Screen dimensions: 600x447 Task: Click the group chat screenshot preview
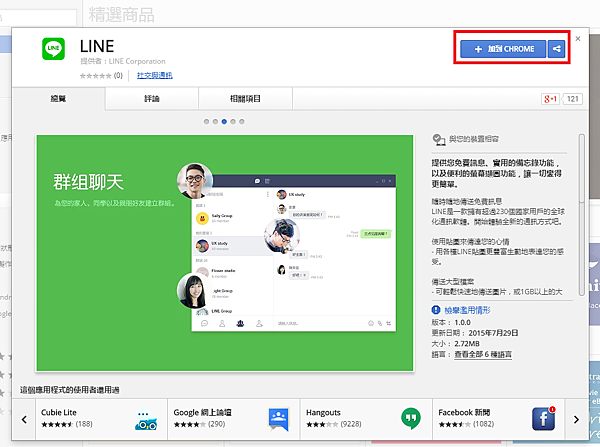pos(225,253)
